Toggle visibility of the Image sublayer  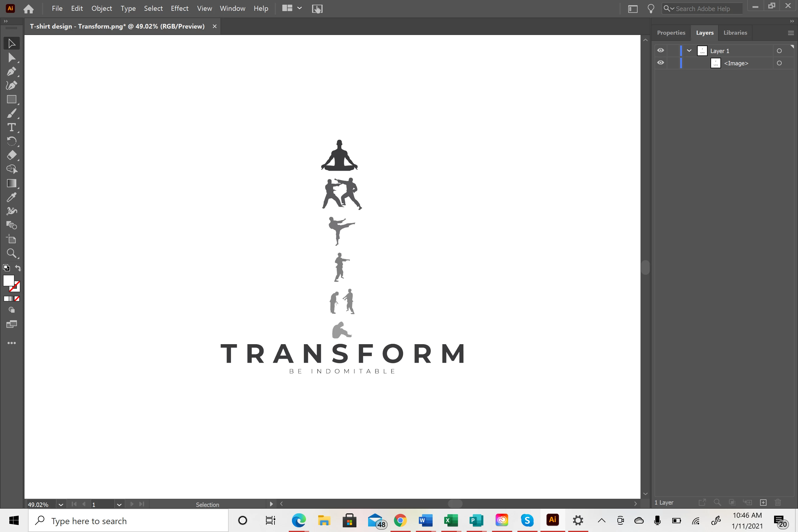[x=660, y=63]
